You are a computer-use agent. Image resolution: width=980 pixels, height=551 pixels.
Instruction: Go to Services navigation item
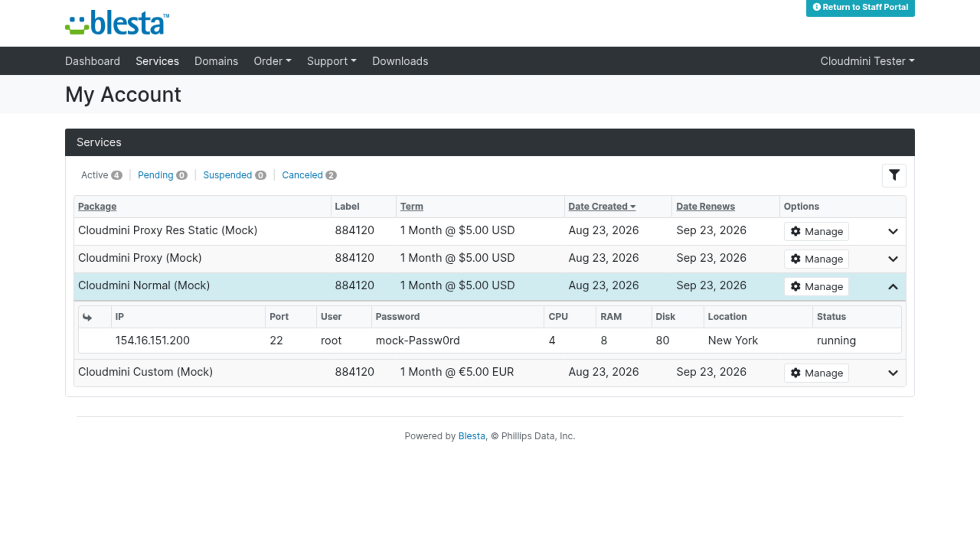pos(157,61)
